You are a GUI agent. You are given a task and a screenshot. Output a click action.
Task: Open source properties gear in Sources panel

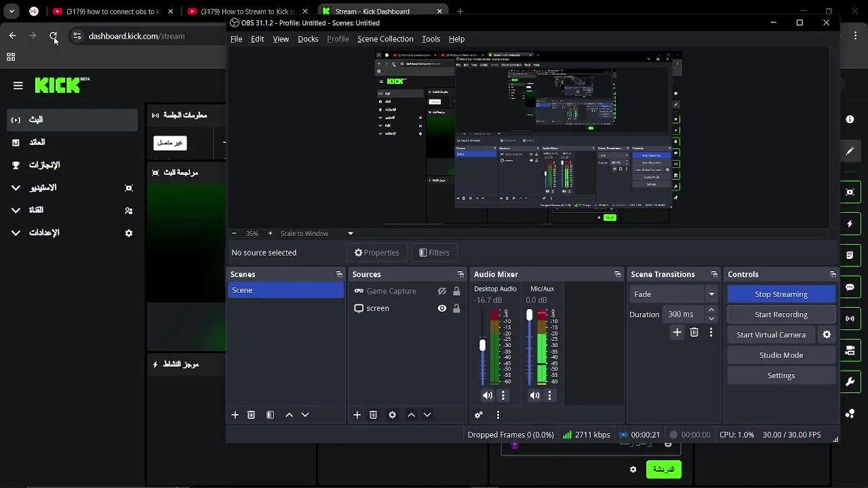tap(392, 415)
